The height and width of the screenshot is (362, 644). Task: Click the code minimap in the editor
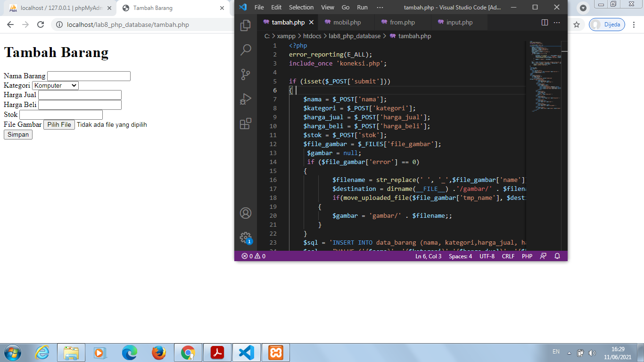point(545,75)
